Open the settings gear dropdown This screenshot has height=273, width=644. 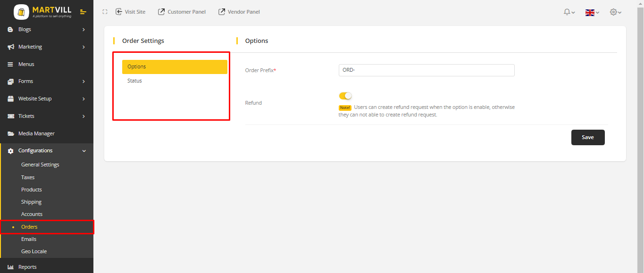[615, 12]
